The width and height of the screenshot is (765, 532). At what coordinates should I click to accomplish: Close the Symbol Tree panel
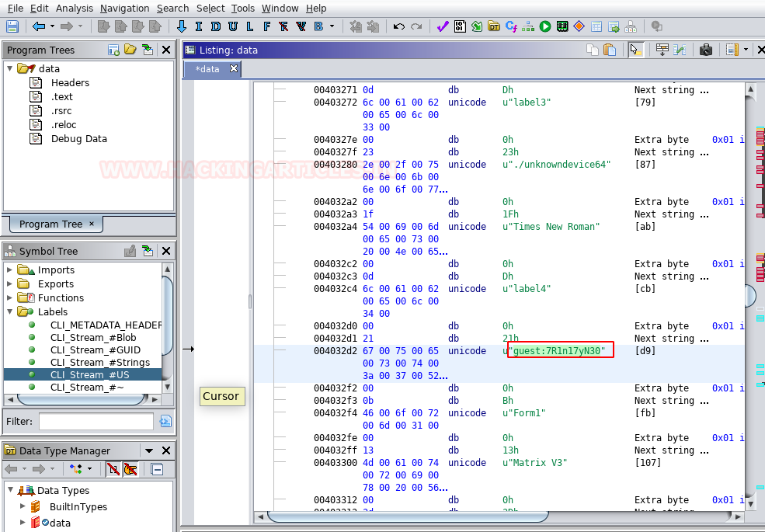166,251
